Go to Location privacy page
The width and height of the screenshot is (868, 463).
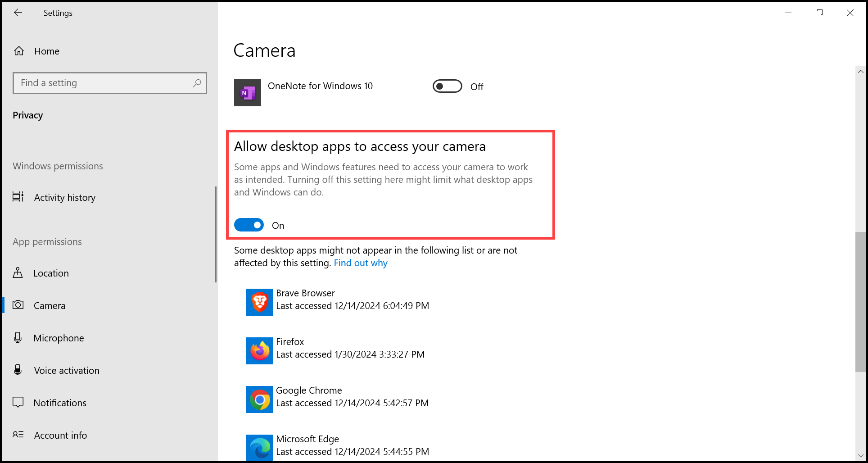[51, 273]
